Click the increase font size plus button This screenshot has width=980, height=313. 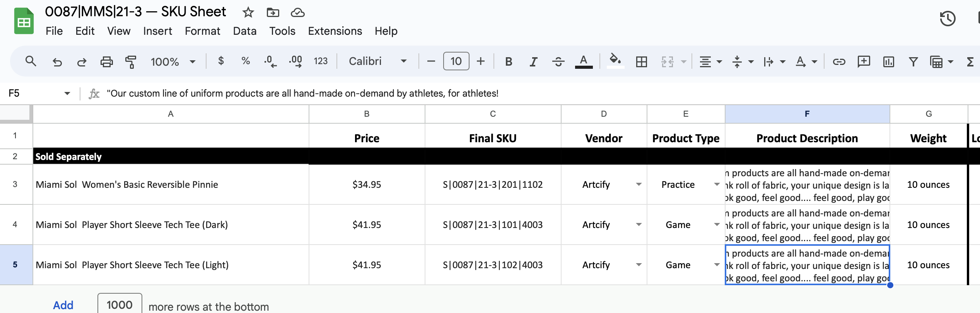click(x=480, y=61)
